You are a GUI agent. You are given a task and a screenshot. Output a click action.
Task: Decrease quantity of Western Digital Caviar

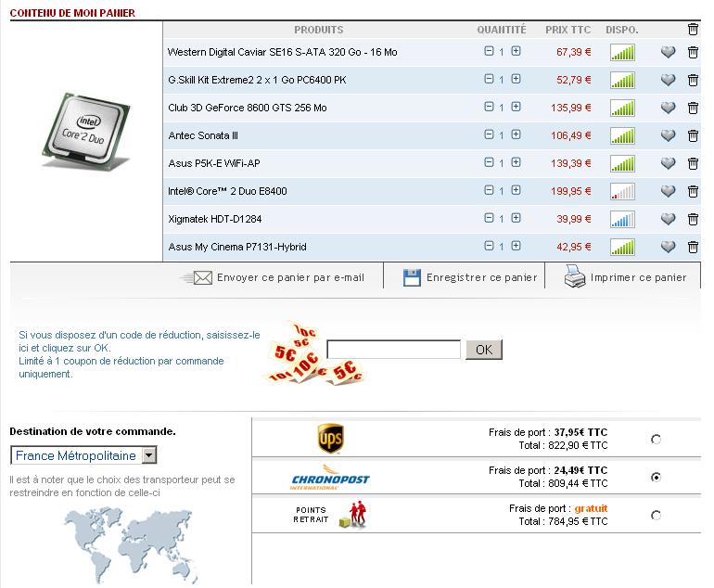[x=489, y=51]
